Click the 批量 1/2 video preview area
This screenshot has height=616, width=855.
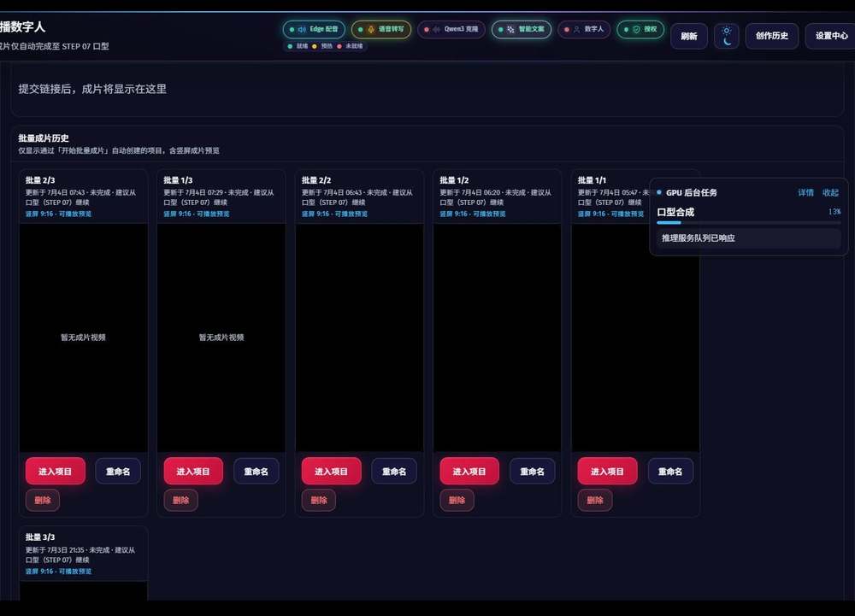tap(498, 337)
